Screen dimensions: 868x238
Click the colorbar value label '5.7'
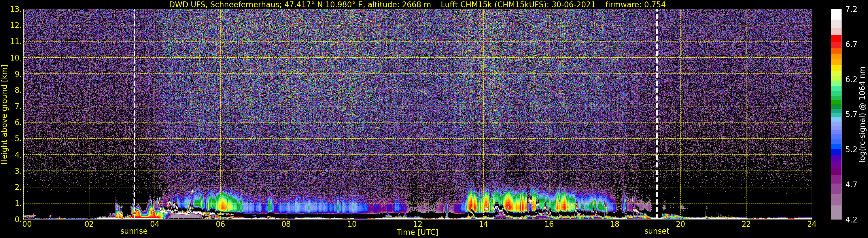tap(851, 115)
